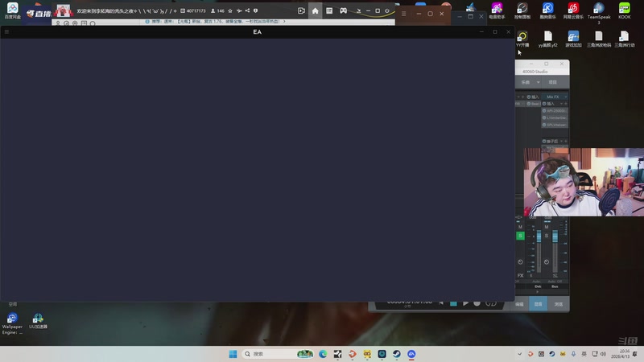
Task: Open dropdown arrow beside 乐曲 in Studio
Action: point(538,82)
